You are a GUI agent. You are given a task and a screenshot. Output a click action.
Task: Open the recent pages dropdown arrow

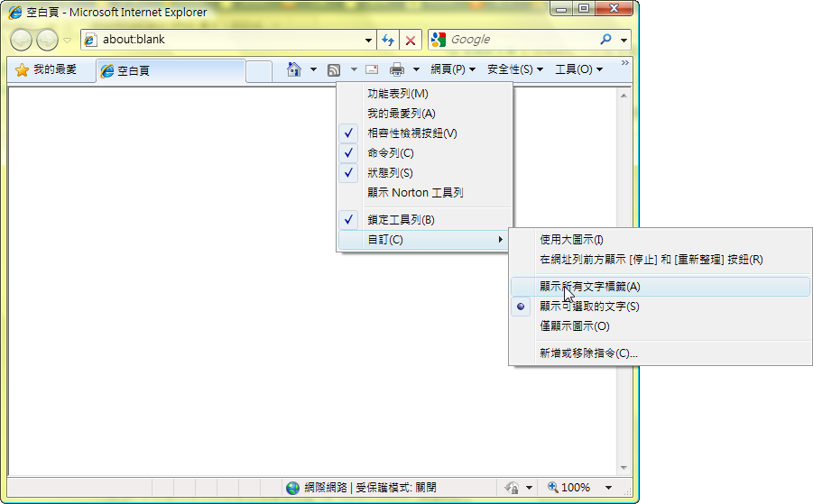[x=68, y=40]
